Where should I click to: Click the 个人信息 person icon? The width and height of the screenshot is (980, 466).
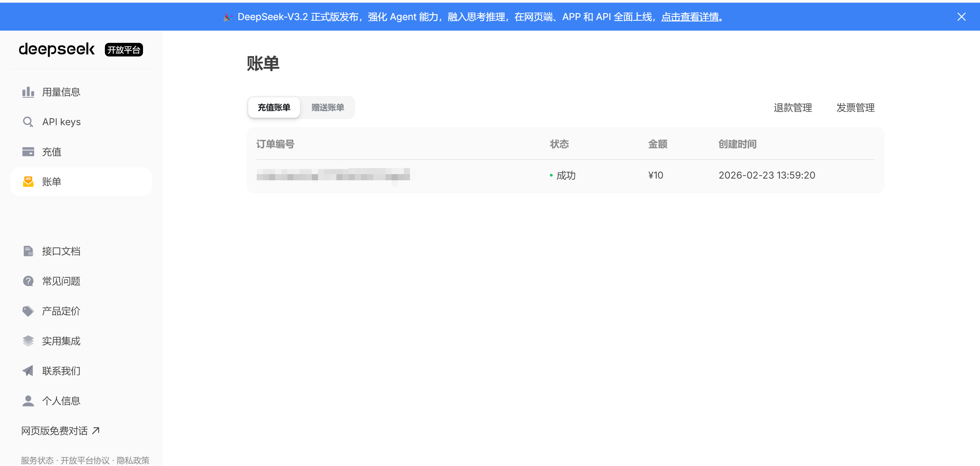click(x=28, y=401)
